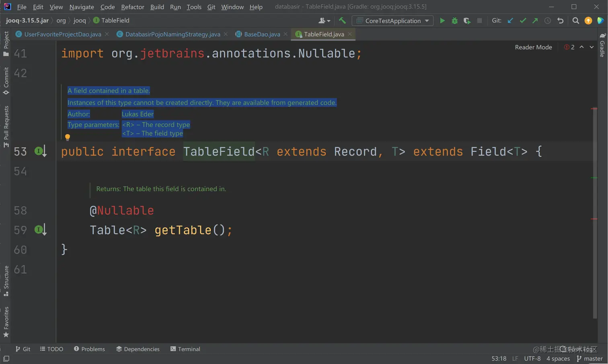Screen dimensions: 608x364
Task: Open Search Everywhere magnifier icon
Action: click(576, 20)
